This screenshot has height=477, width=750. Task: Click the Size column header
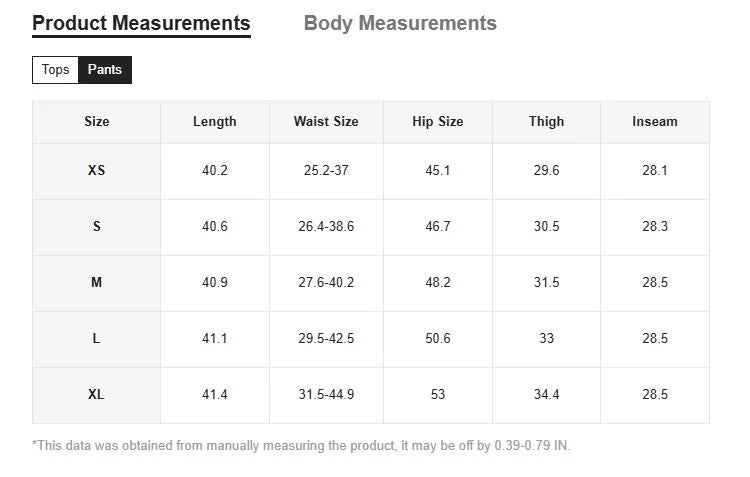click(x=97, y=122)
